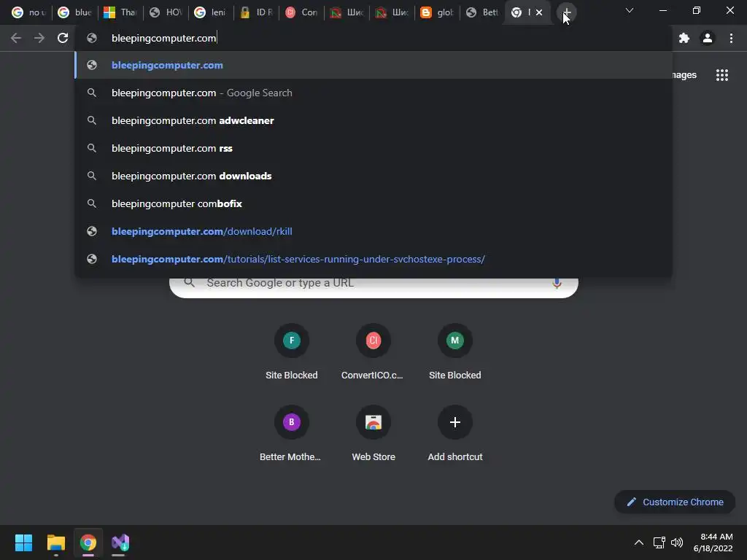This screenshot has width=747, height=560.
Task: Click the browser Back arrow
Action: point(16,38)
